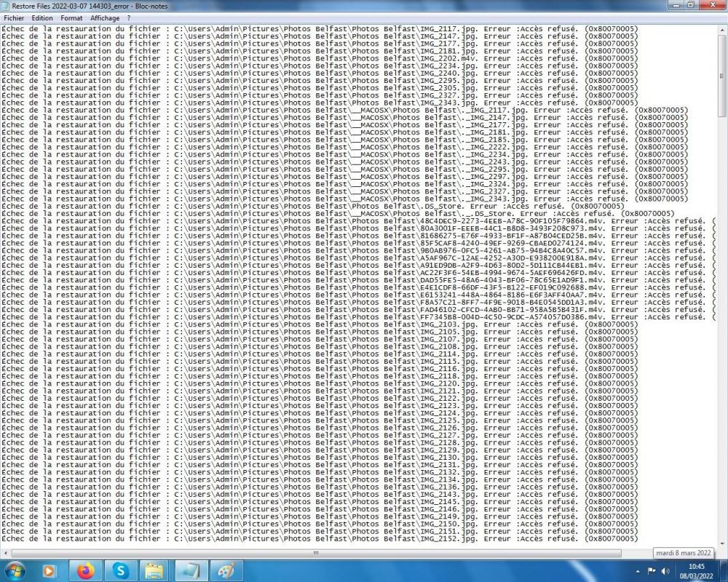
Task: Click the line for 48C4DEC9-2273-4EEB m4v file
Action: [359, 221]
